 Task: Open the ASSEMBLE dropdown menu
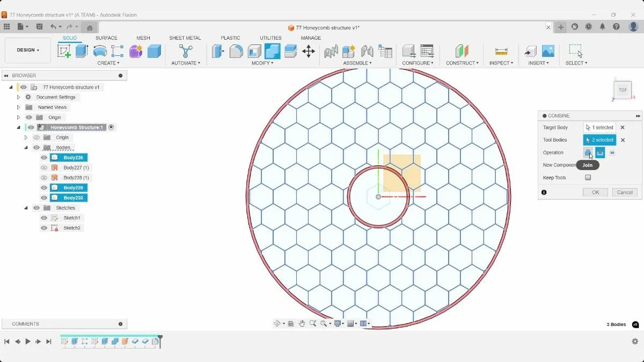[x=357, y=63]
